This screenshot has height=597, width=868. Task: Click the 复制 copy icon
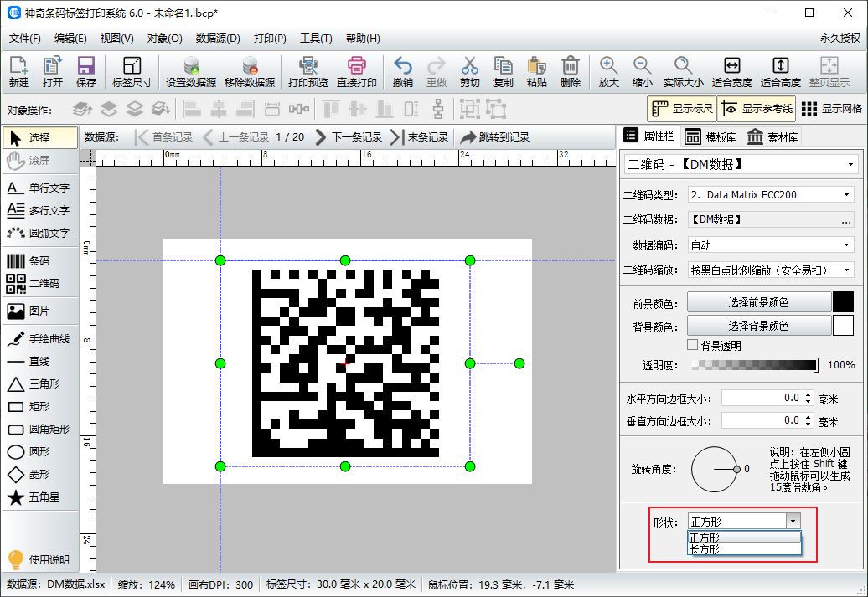pos(504,72)
